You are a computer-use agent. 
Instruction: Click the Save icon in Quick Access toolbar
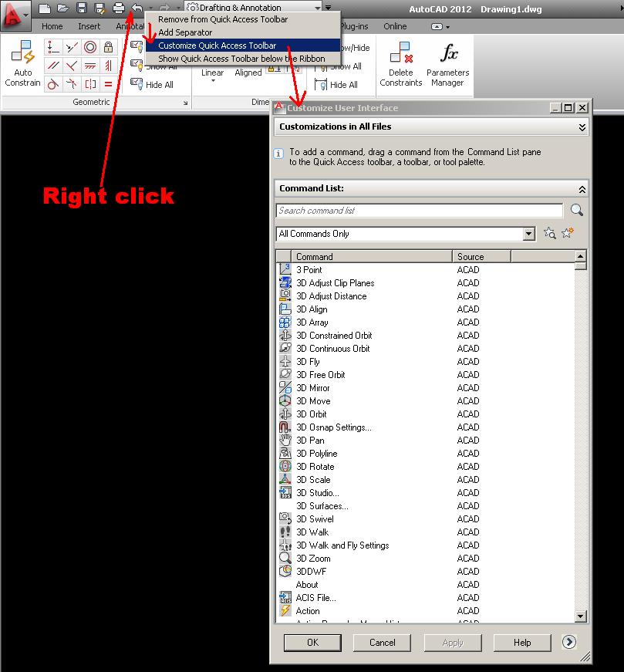click(82, 8)
